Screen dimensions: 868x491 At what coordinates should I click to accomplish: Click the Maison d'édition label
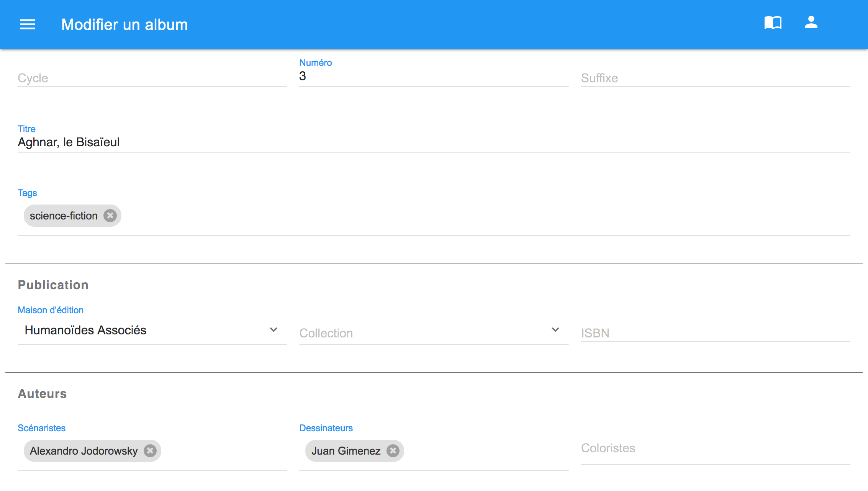(51, 310)
